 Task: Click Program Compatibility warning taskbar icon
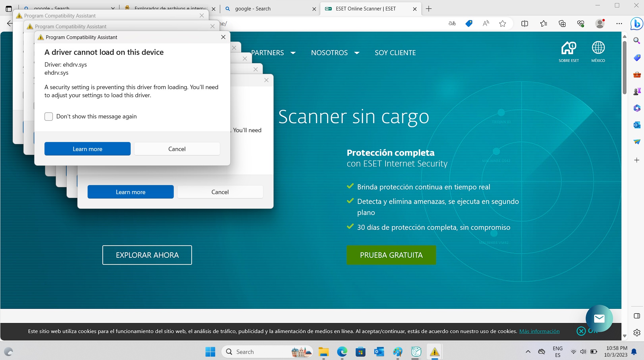[x=434, y=352]
